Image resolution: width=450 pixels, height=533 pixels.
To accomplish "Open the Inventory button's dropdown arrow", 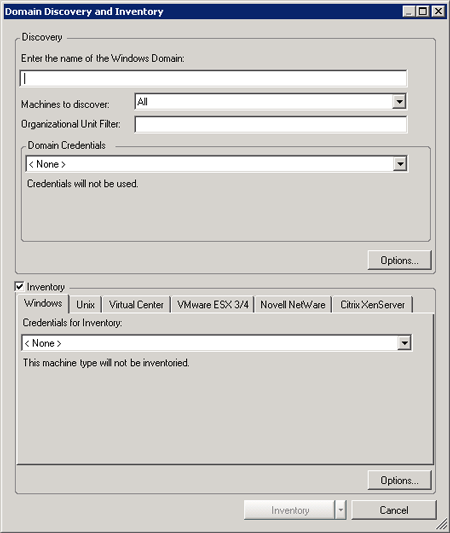I will (x=341, y=510).
